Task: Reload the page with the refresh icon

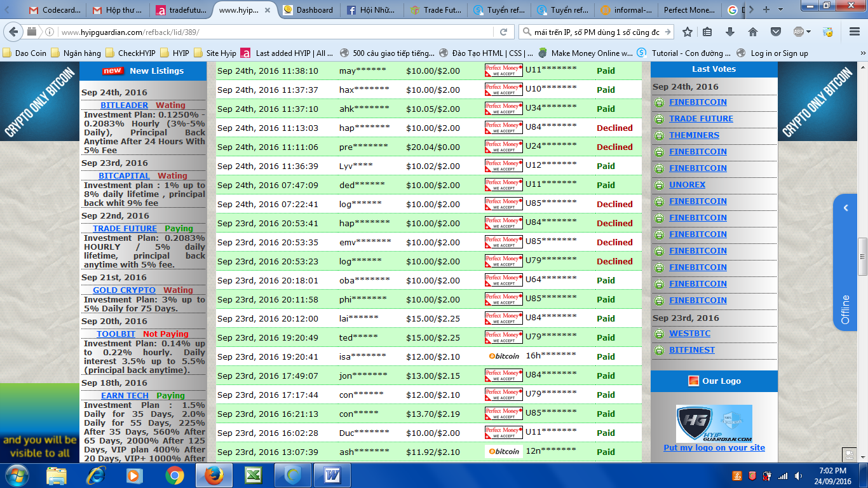Action: pyautogui.click(x=504, y=32)
